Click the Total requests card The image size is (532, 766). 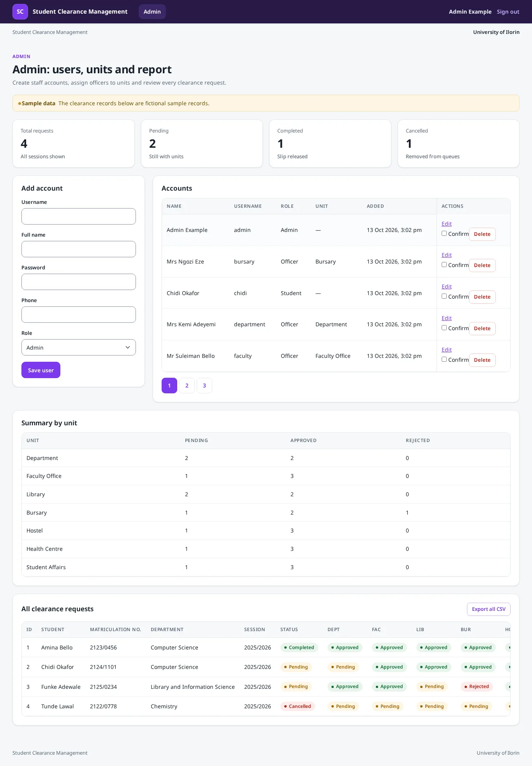coord(74,143)
